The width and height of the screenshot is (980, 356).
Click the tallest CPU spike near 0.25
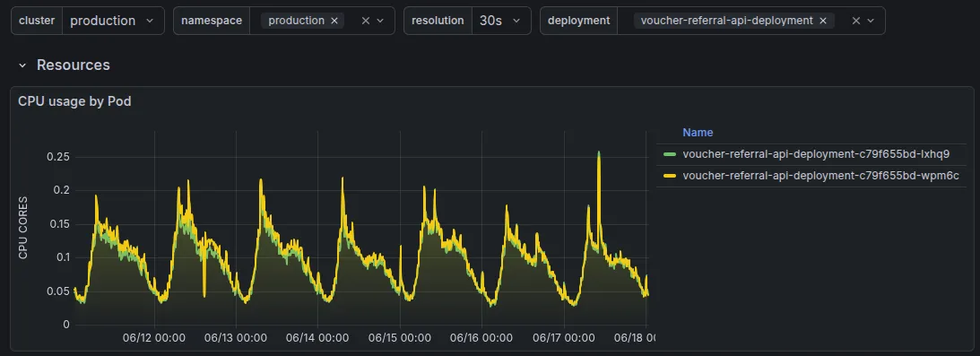(599, 153)
